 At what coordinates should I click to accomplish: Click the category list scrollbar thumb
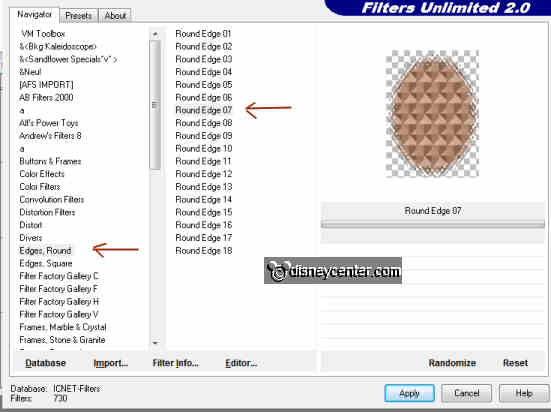(155, 104)
